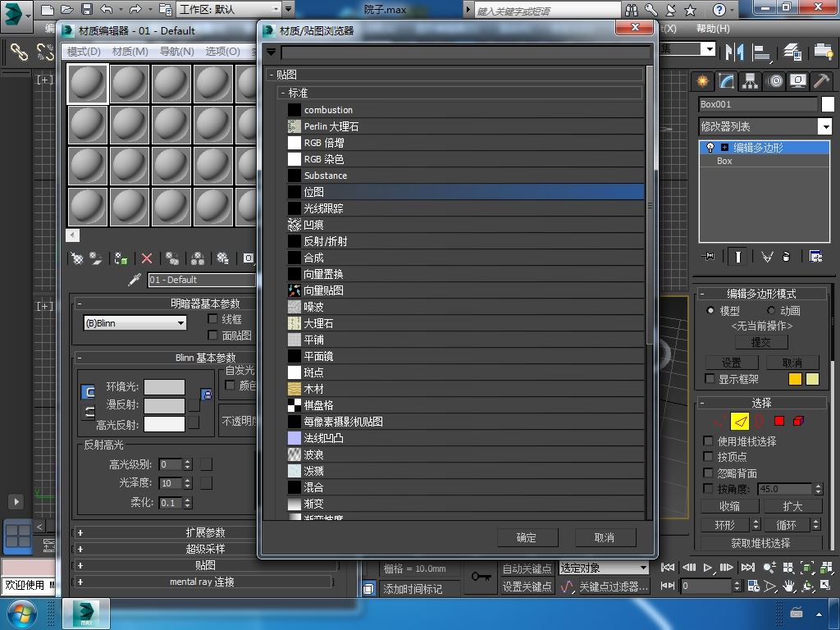Viewport: 840px width, 630px height.
Task: Open the Motion command panel wheel icon
Action: (x=774, y=81)
